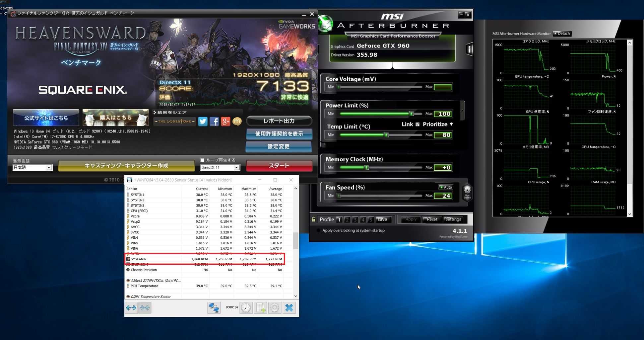
Task: Click the Afterburner Reset button
Action: [432, 219]
